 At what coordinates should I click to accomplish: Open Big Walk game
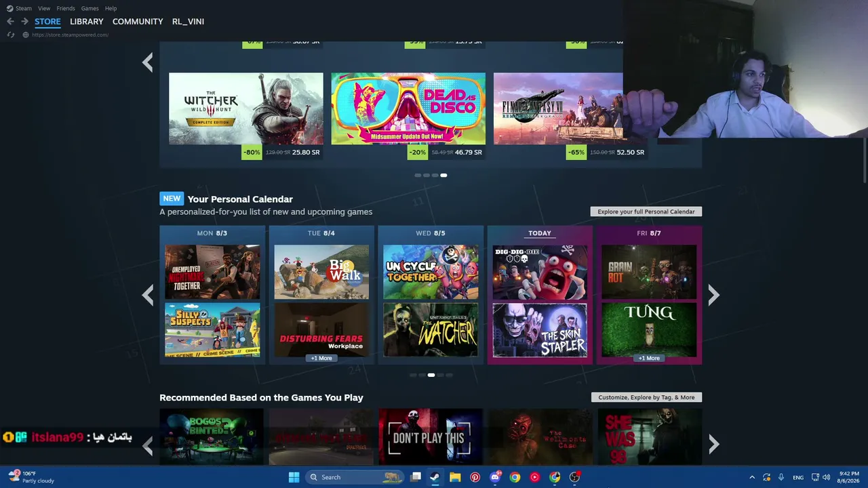(321, 272)
